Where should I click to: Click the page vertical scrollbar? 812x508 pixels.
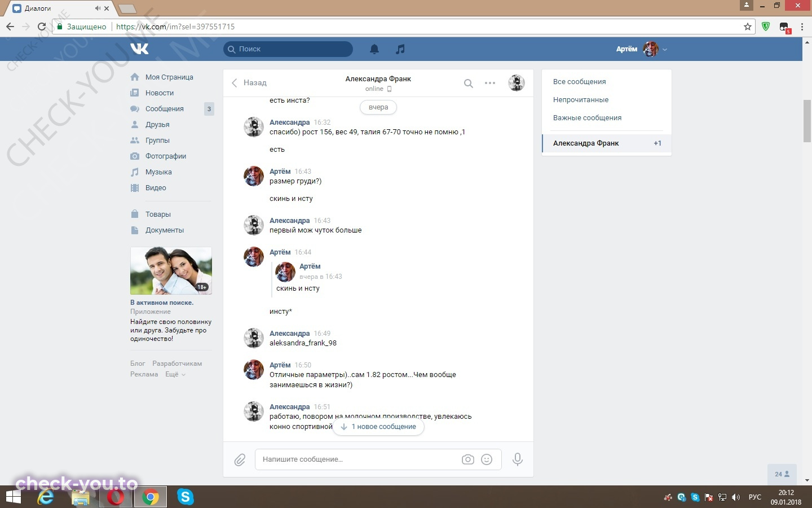coord(807,121)
